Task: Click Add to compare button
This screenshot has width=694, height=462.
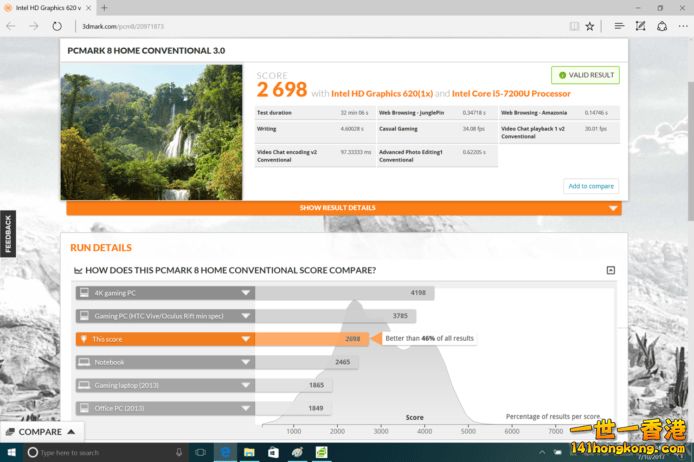Action: click(591, 186)
